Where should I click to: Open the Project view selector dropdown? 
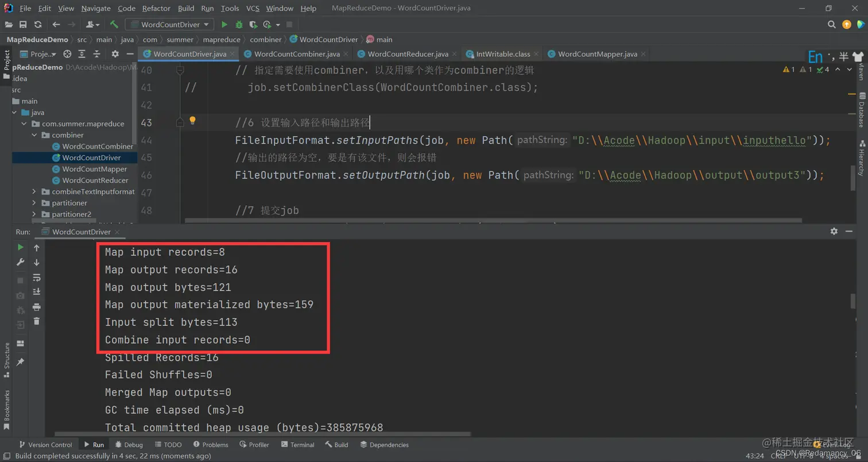click(39, 54)
